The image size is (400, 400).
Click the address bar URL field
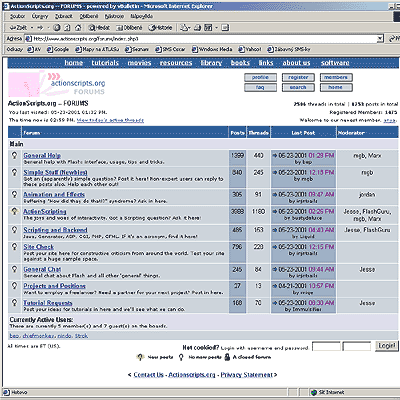pos(204,39)
